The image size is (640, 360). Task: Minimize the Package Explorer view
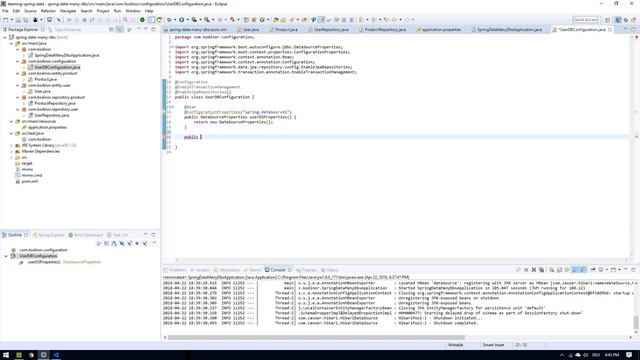(x=146, y=29)
